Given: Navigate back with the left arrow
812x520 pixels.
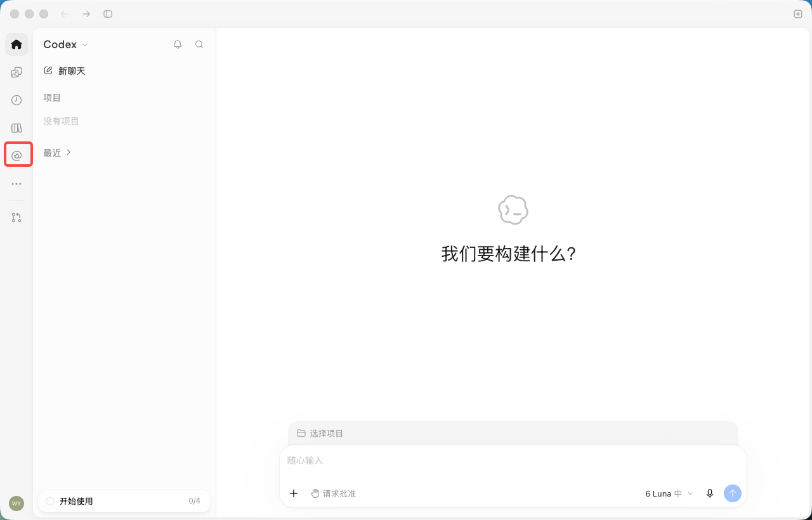Looking at the screenshot, I should pos(65,14).
